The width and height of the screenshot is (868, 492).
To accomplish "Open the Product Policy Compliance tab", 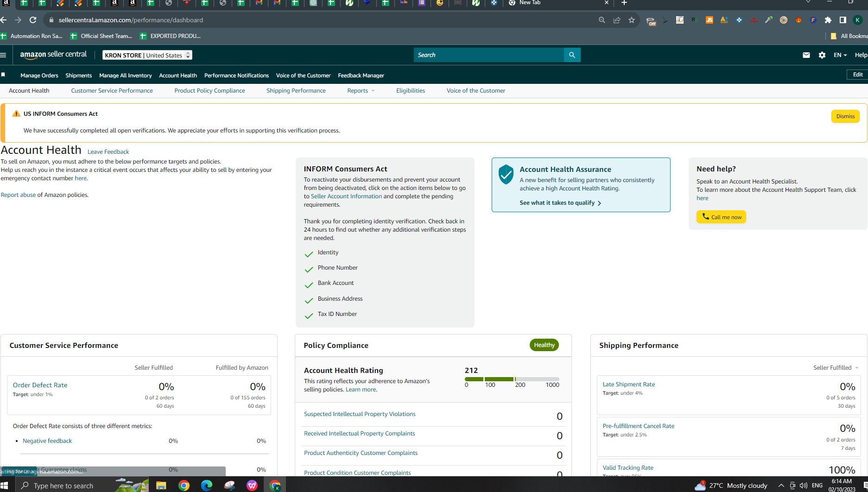I will click(x=209, y=91).
